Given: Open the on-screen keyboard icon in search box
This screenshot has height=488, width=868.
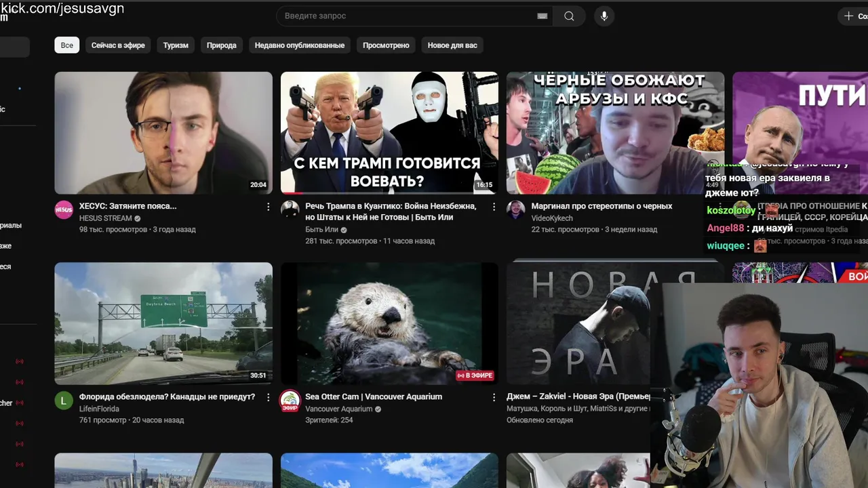Looking at the screenshot, I should click(542, 16).
